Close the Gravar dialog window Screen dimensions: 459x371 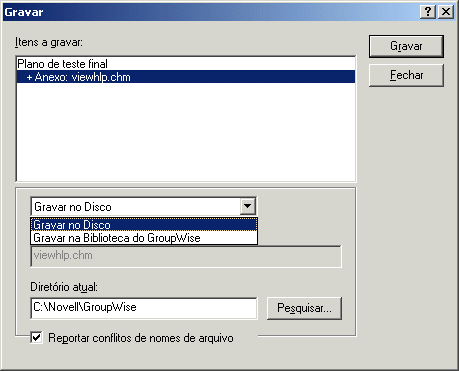click(446, 12)
